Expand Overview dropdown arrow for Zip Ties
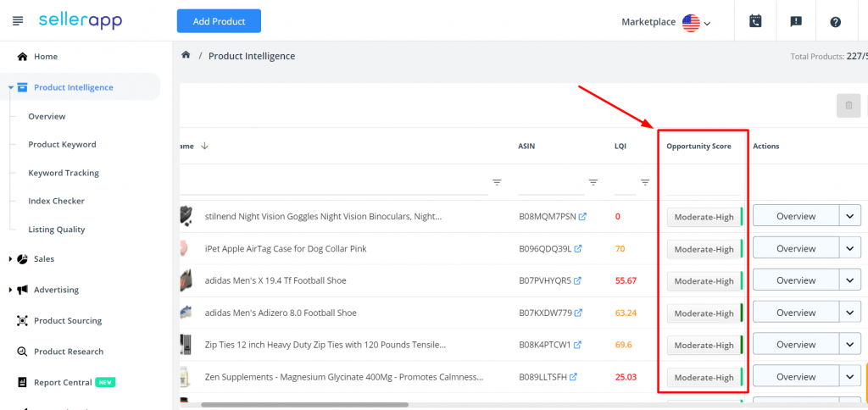 tap(850, 345)
